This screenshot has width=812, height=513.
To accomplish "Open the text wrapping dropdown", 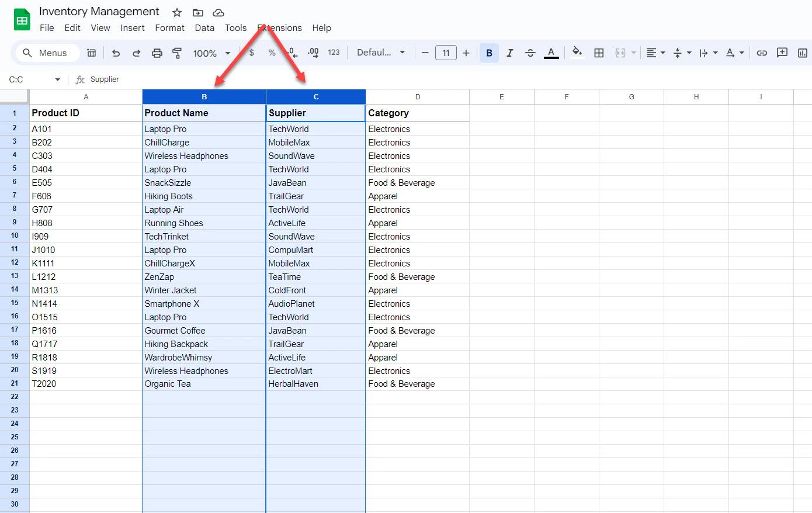I will coord(708,53).
